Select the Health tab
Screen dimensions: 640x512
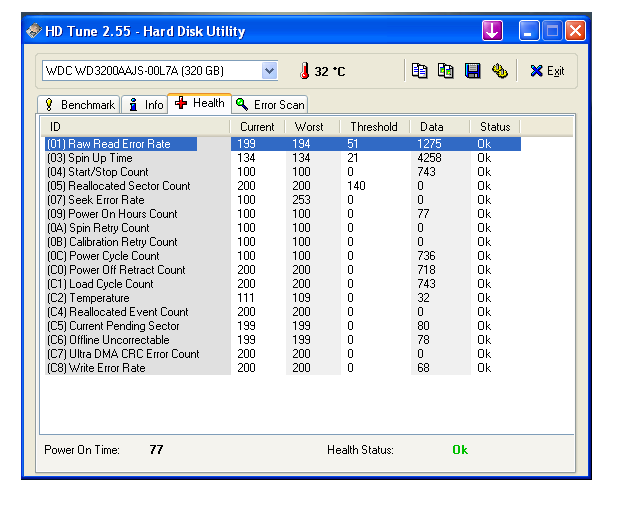tap(200, 103)
